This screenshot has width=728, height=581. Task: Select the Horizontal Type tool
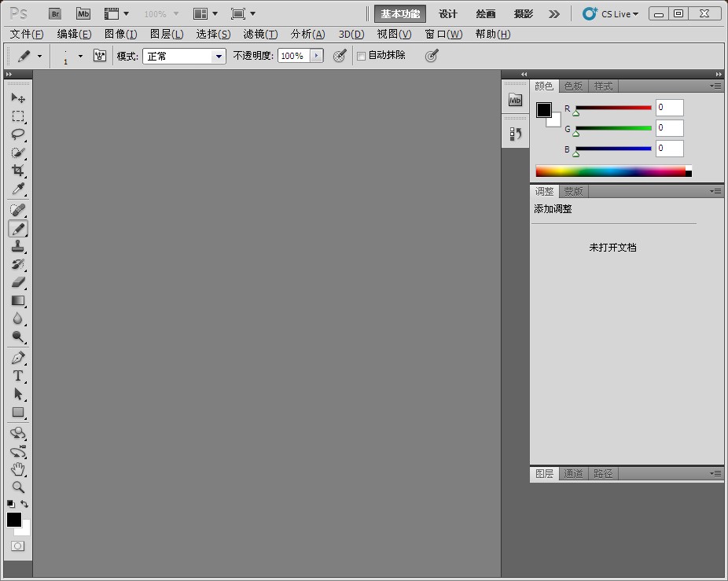(18, 376)
